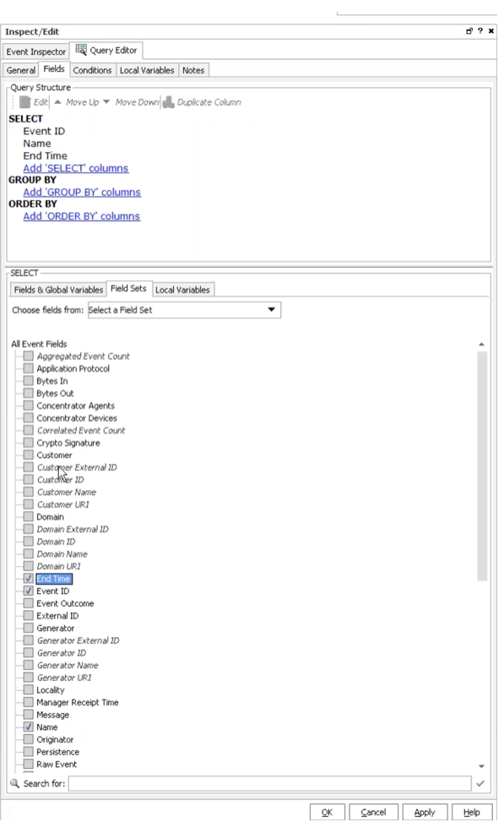Uncheck the End Time checkbox
The image size is (504, 833).
pos(29,578)
